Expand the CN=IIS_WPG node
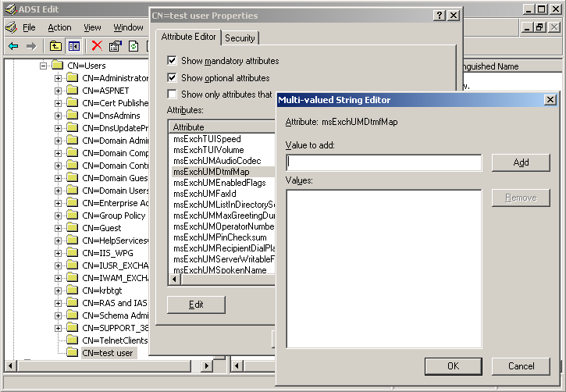 pos(58,253)
